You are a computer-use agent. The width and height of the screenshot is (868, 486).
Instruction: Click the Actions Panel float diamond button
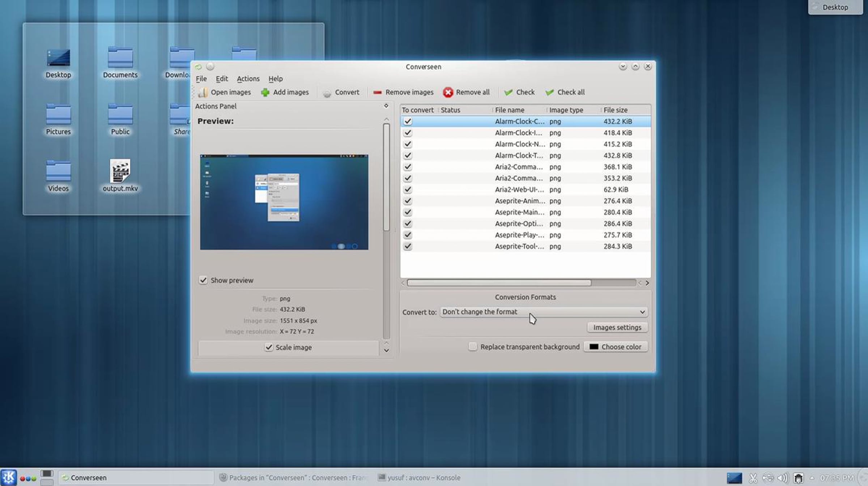386,106
